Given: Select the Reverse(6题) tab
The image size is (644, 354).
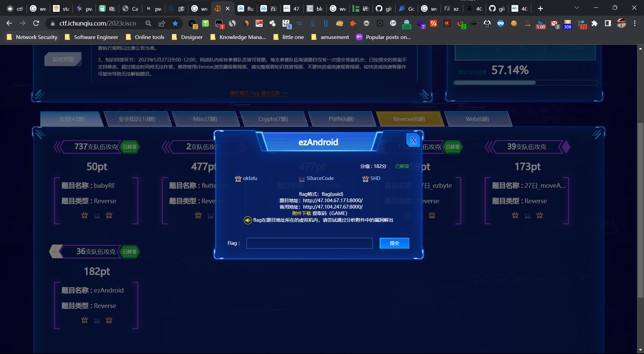Looking at the screenshot, I should point(409,119).
